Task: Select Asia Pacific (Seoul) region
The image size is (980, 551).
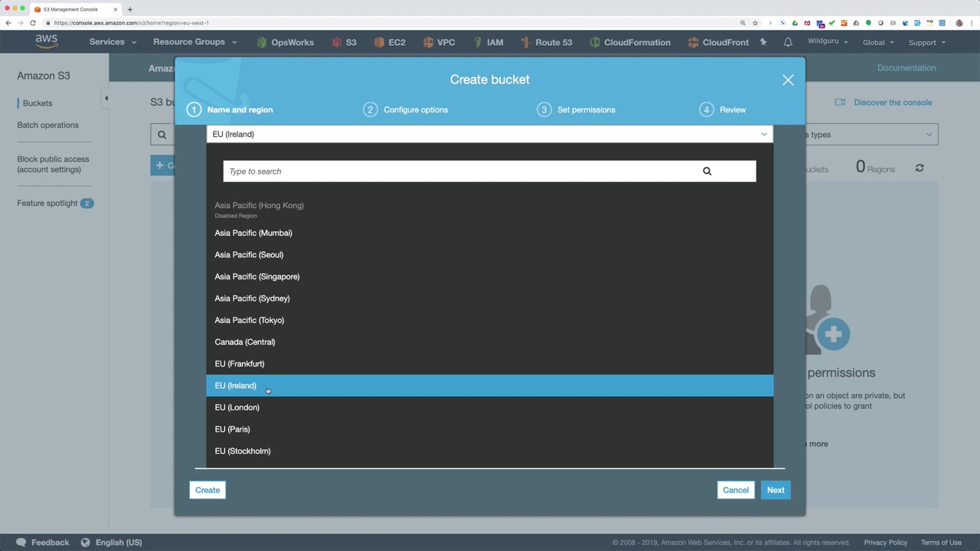Action: pyautogui.click(x=489, y=255)
